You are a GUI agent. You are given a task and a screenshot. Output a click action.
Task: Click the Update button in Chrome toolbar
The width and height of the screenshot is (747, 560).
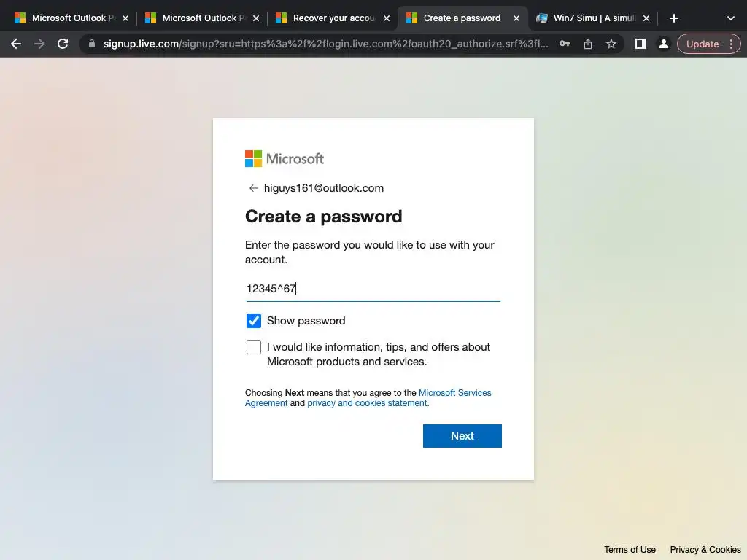703,44
